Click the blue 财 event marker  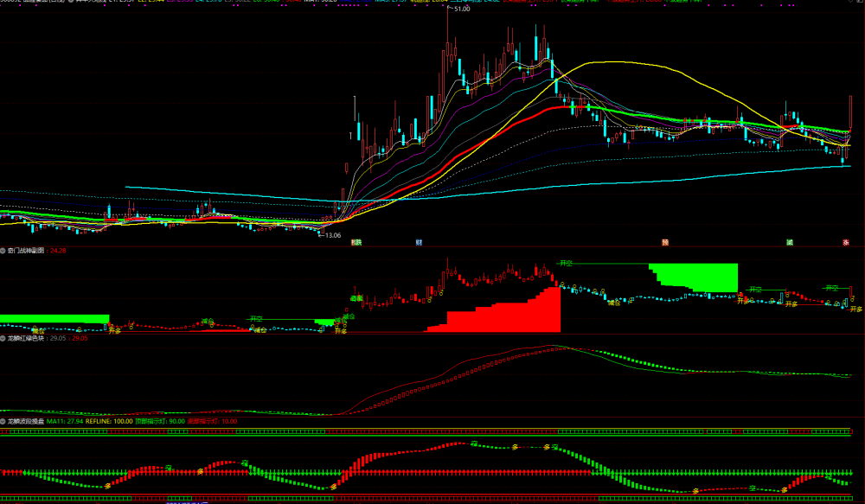(x=419, y=243)
